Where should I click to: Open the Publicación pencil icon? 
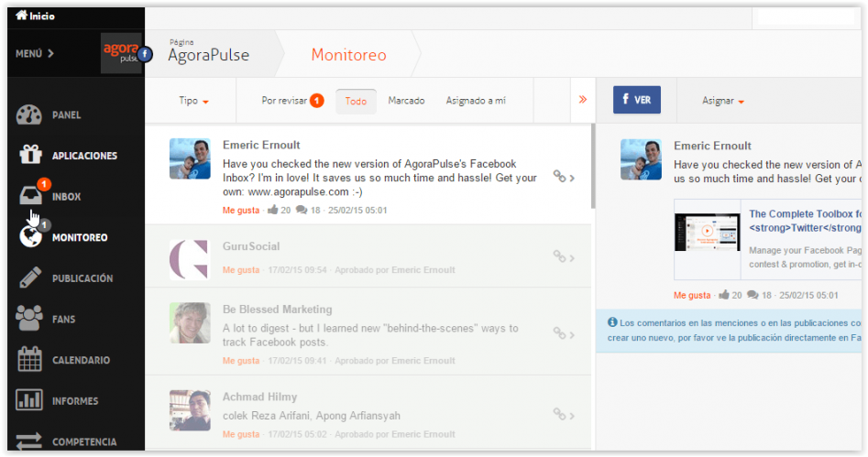coord(30,277)
